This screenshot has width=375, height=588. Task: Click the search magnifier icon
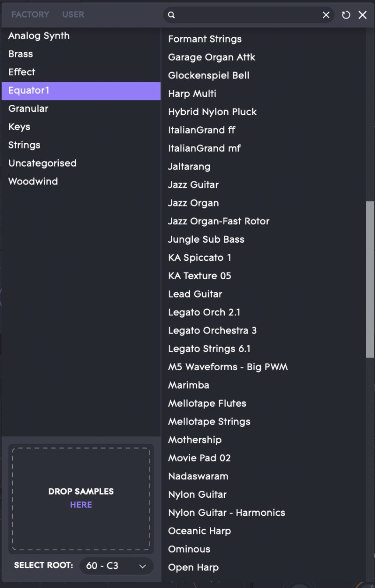pos(171,15)
